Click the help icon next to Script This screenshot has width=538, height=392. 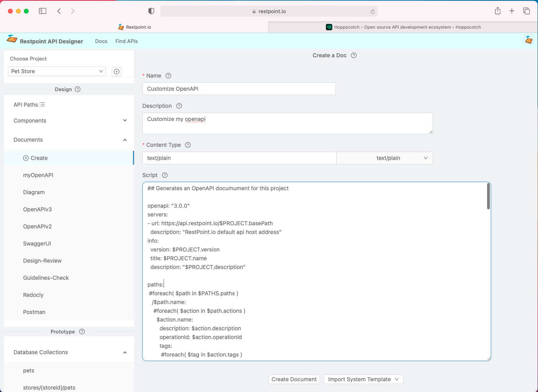(x=165, y=175)
